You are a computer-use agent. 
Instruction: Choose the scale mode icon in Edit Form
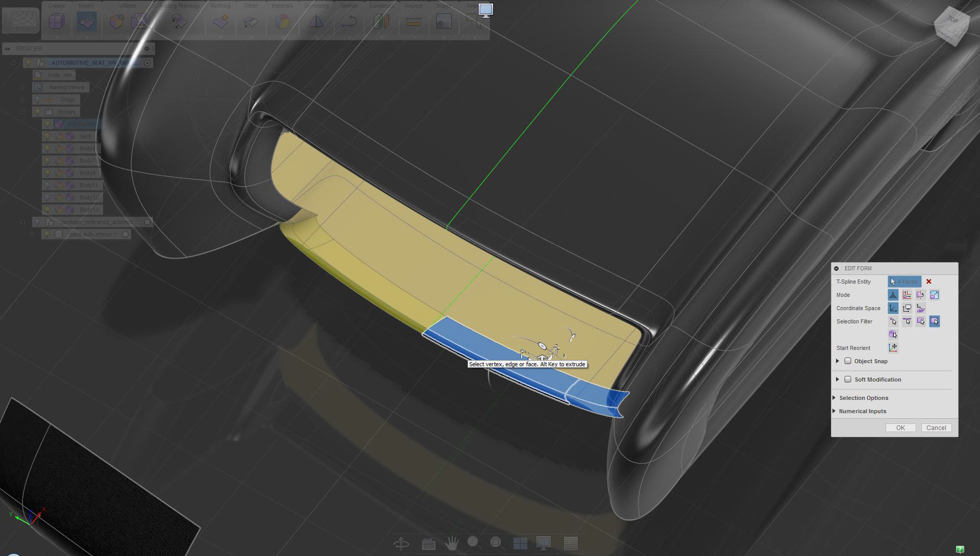coord(934,295)
